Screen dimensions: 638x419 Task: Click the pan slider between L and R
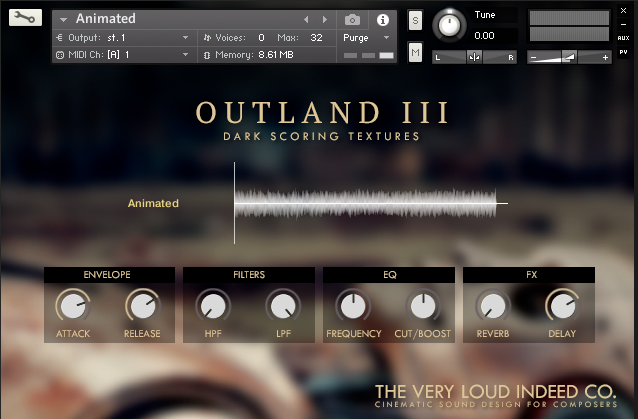click(474, 57)
